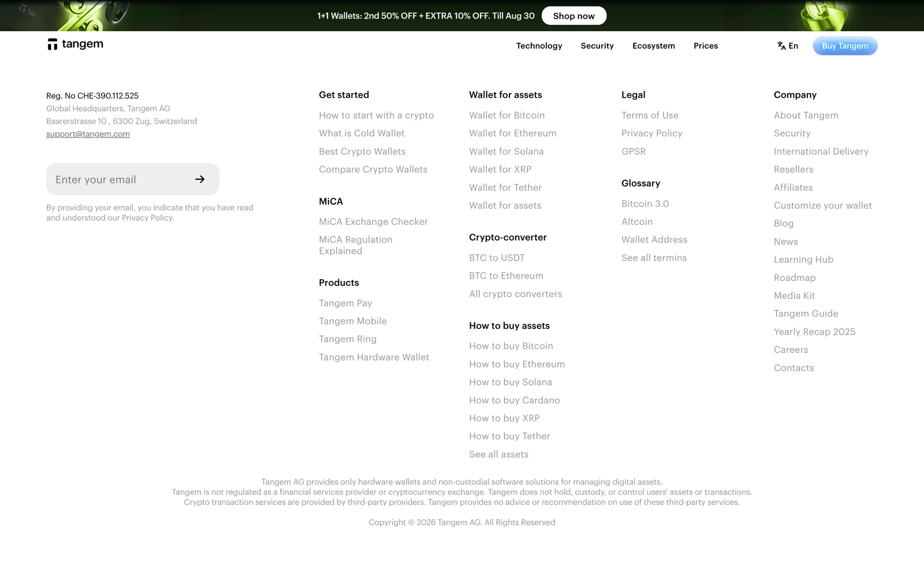This screenshot has height=578, width=924.
Task: Open Customize your wallet
Action: coord(822,205)
